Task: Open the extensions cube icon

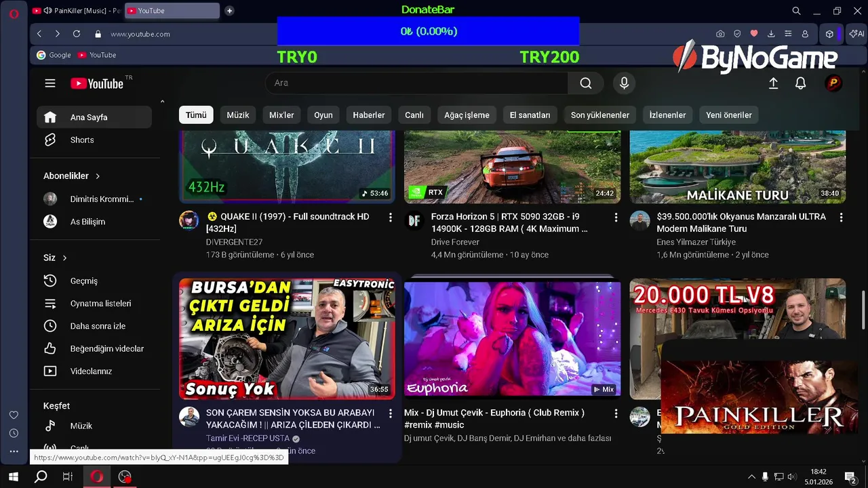Action: 829,34
